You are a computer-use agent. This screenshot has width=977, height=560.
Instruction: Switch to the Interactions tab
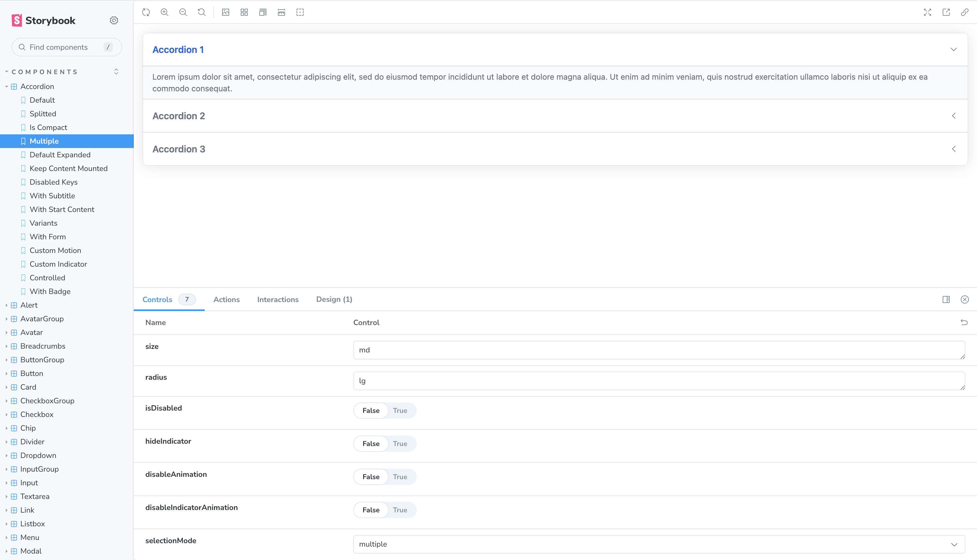point(278,299)
